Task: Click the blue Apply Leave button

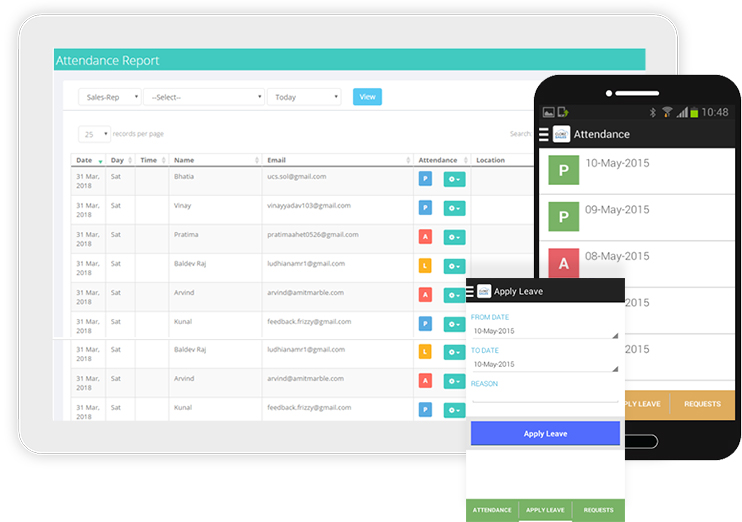Action: (545, 434)
